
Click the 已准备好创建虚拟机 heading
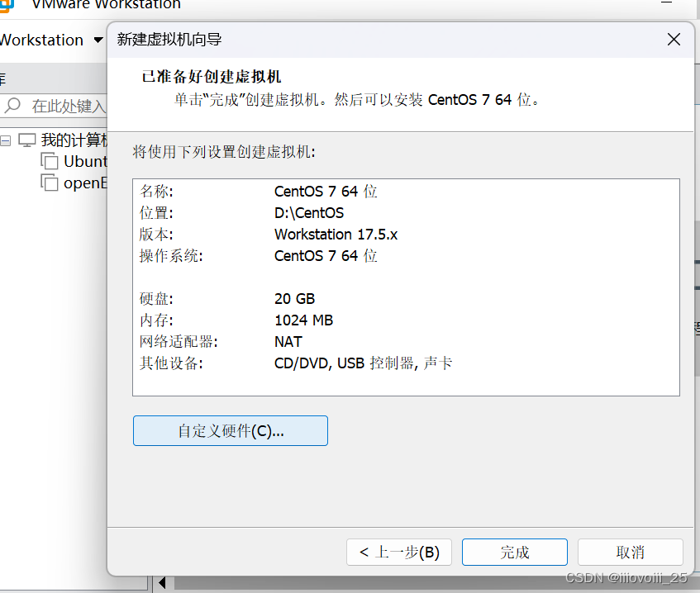[x=212, y=76]
